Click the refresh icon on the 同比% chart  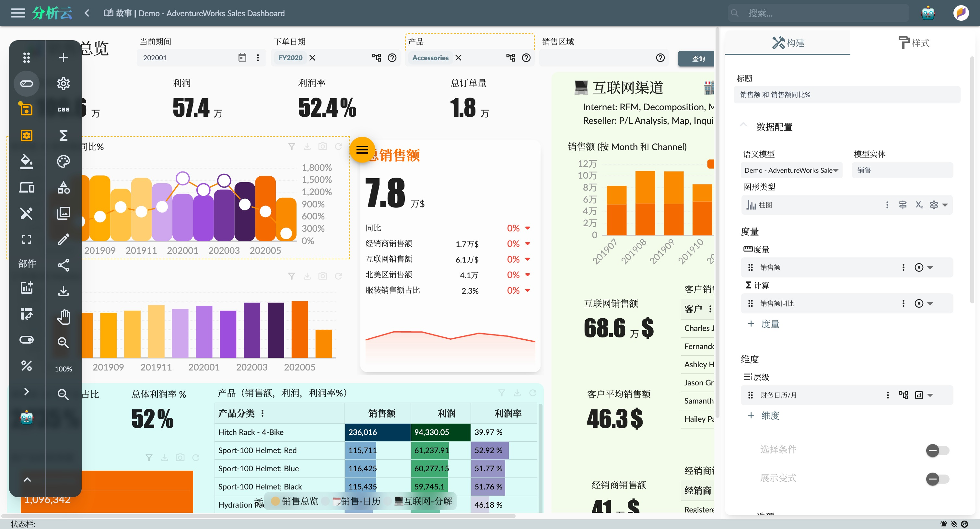pyautogui.click(x=339, y=147)
